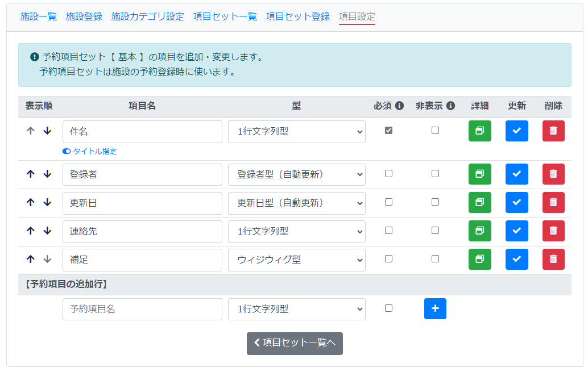Check 非表示 for 件名 row
This screenshot has width=588, height=372.
tap(435, 131)
